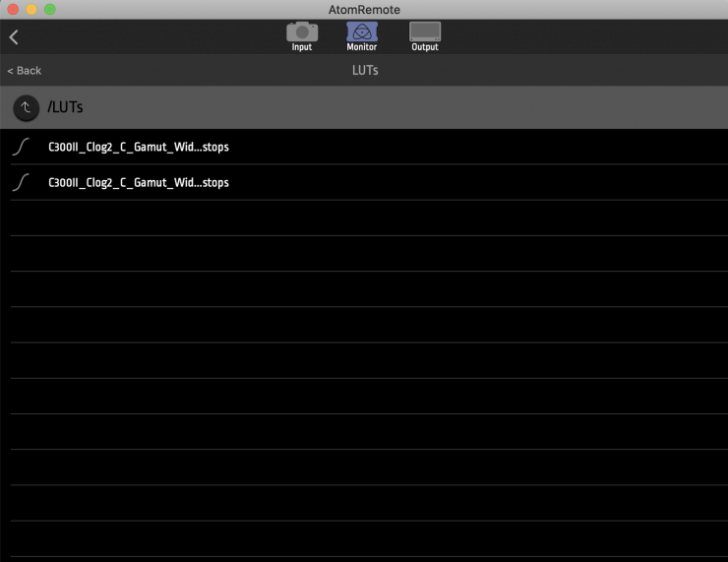Select the top C300II_Clog2 LUT file name

(x=138, y=148)
